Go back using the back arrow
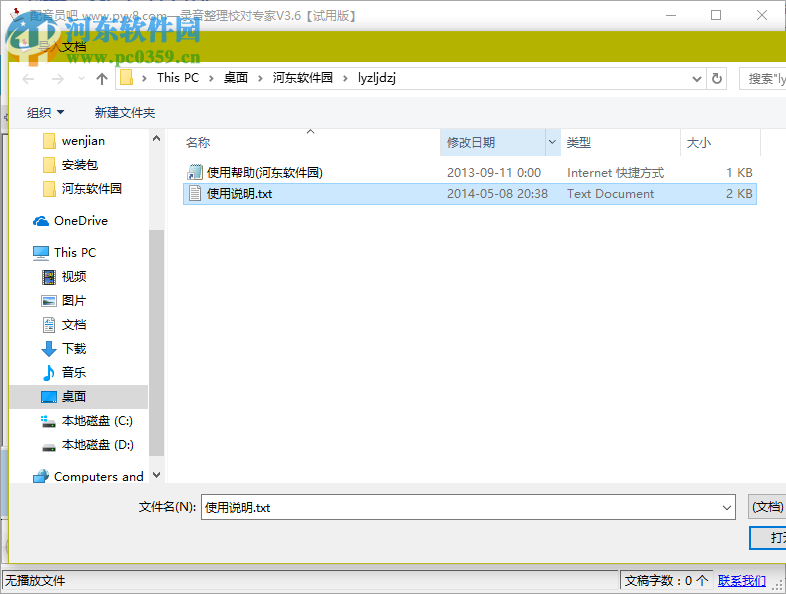The height and width of the screenshot is (594, 786). (29, 79)
